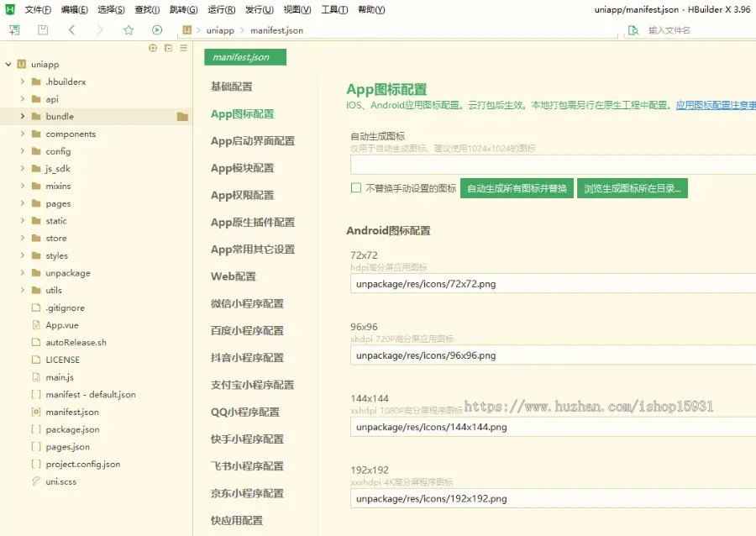Click the collapse all tree icon
756x536 pixels.
pyautogui.click(x=168, y=48)
